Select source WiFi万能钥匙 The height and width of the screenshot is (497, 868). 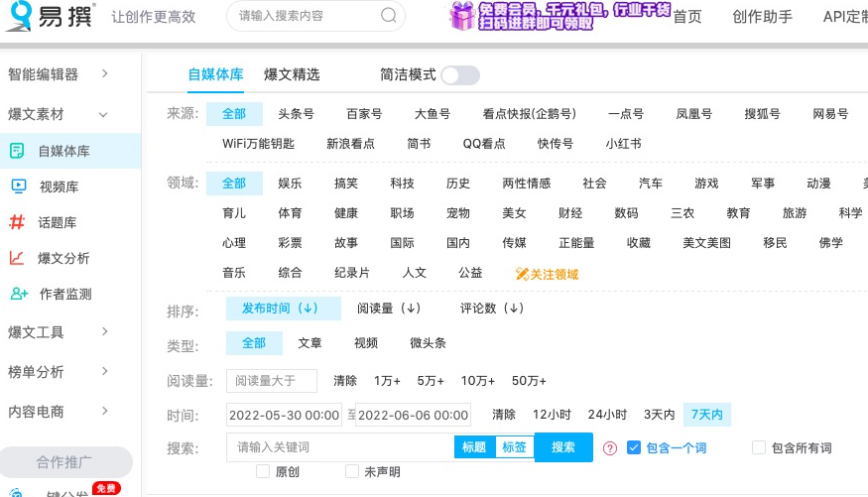click(x=258, y=144)
